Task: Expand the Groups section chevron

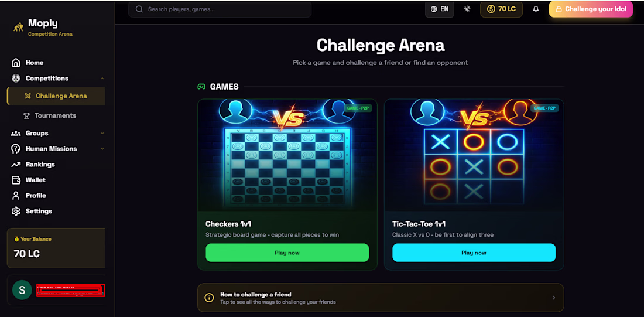Action: (x=102, y=133)
